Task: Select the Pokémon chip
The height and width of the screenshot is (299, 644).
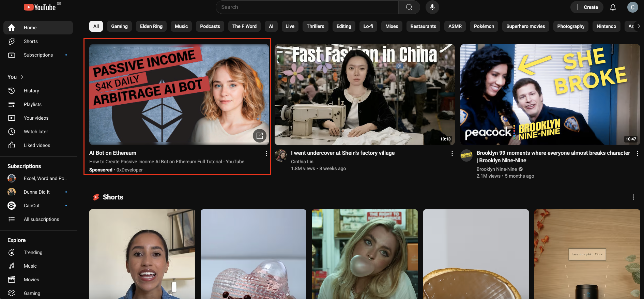Action: [x=484, y=26]
